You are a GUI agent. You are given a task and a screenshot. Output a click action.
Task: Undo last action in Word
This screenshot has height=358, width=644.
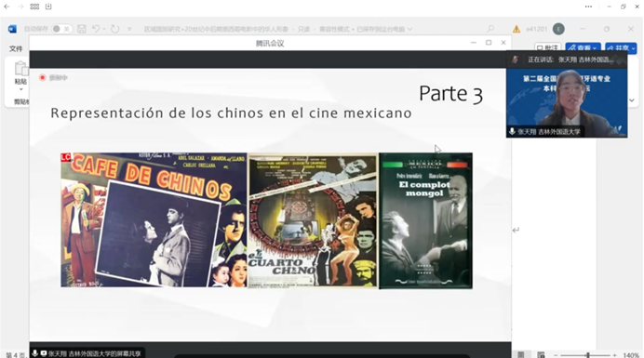(96, 29)
